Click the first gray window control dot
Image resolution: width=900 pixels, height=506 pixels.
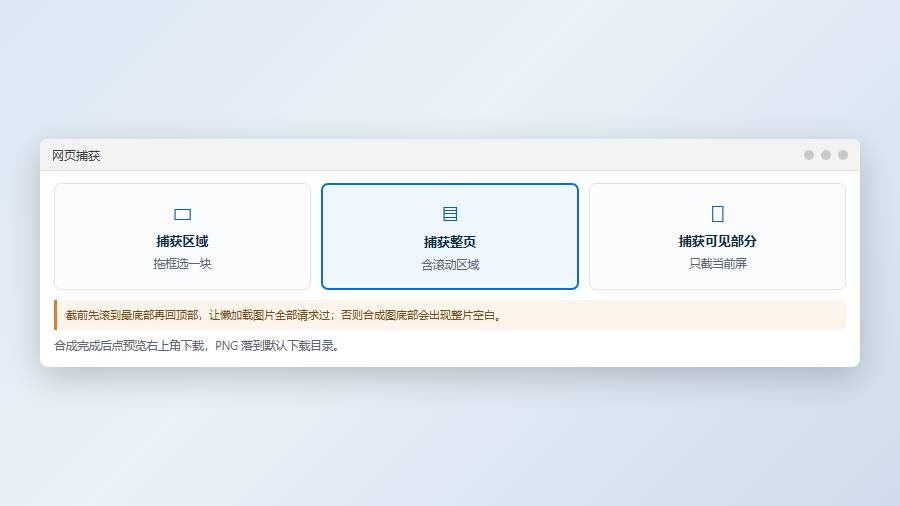[x=809, y=155]
